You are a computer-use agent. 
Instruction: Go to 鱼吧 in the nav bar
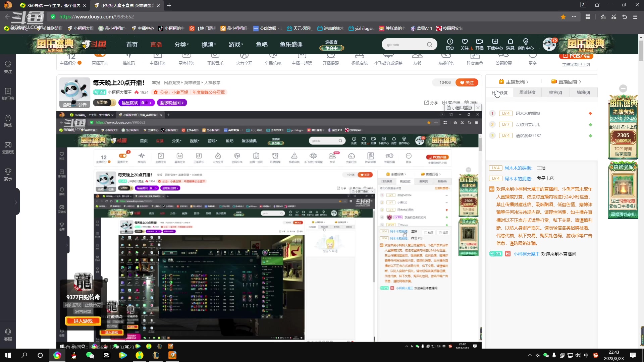[262, 45]
